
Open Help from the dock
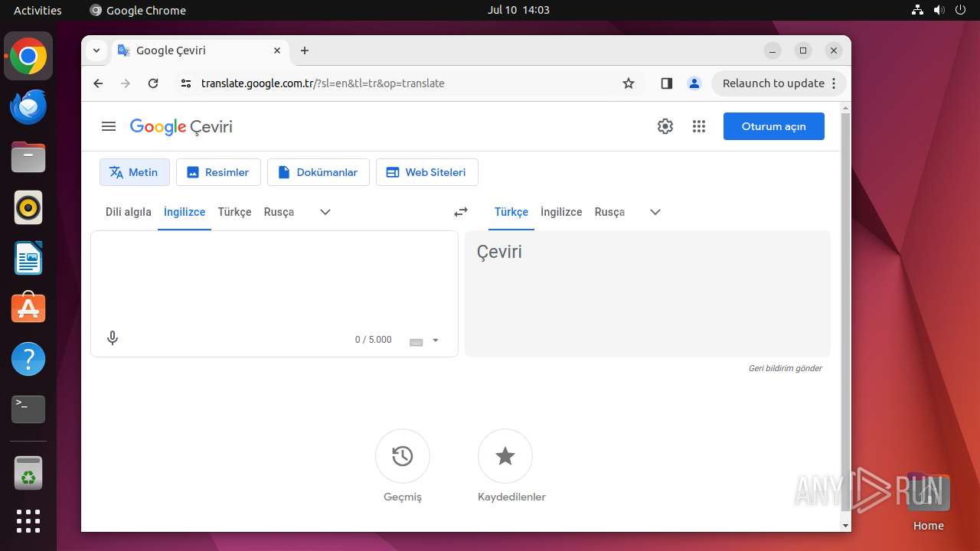pos(28,359)
